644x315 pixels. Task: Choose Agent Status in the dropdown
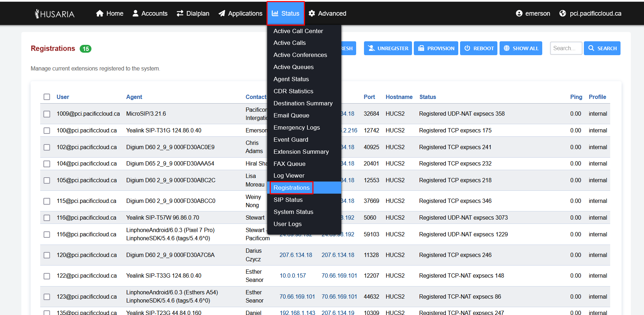[304, 79]
